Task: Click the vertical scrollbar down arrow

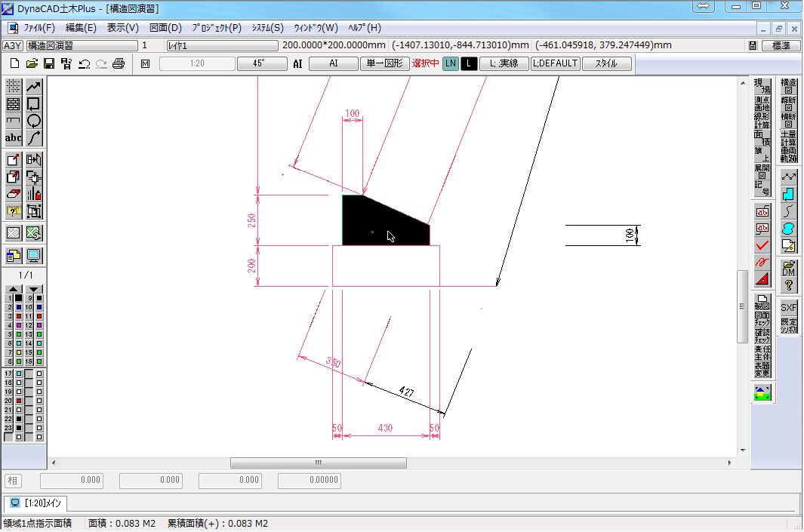Action: coord(743,451)
